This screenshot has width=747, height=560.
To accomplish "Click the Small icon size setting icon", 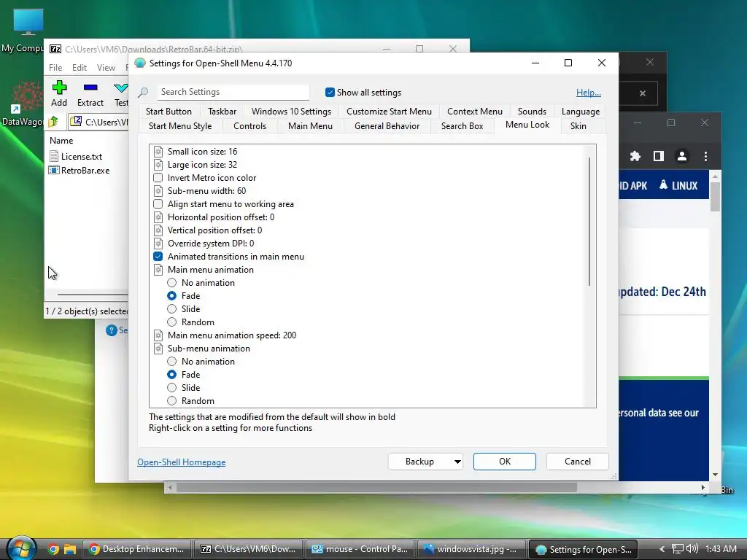I will coord(158,152).
